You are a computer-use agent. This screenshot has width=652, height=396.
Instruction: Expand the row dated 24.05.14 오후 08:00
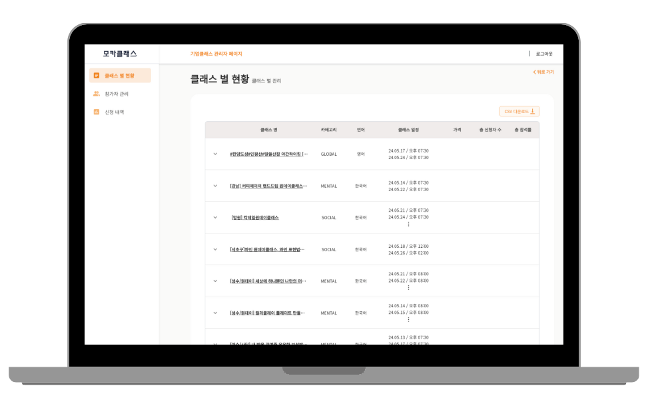tap(215, 313)
